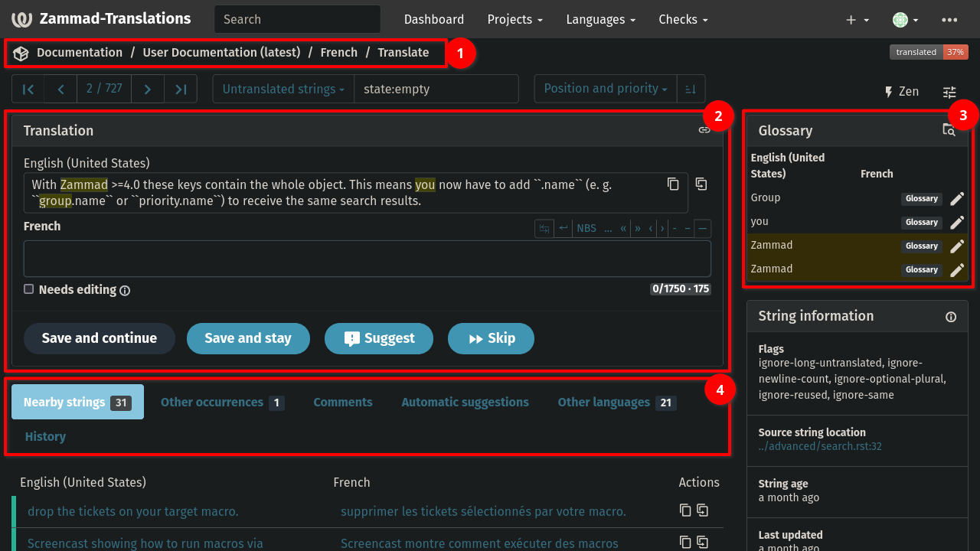Screen dimensions: 980x551
Task: Open 'drop the tickets on your target macro' link
Action: (133, 511)
